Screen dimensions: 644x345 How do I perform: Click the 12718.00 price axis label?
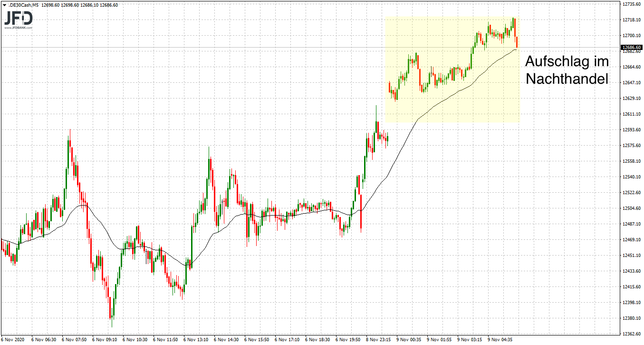632,20
